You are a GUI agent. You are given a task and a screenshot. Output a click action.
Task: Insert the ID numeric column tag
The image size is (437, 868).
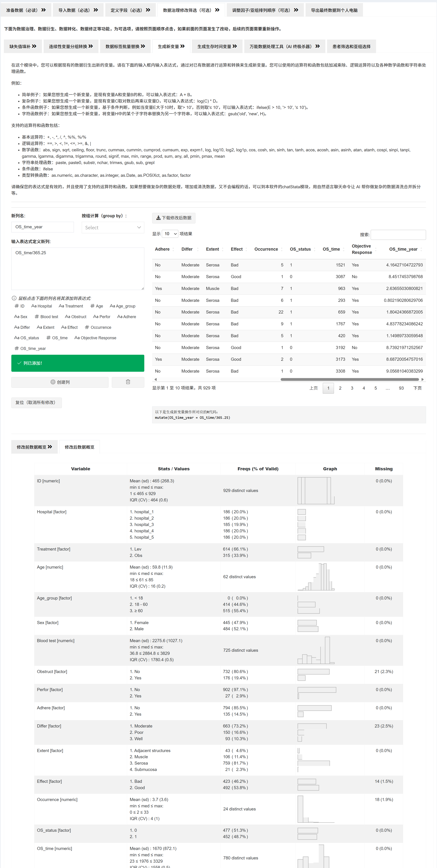click(x=20, y=306)
